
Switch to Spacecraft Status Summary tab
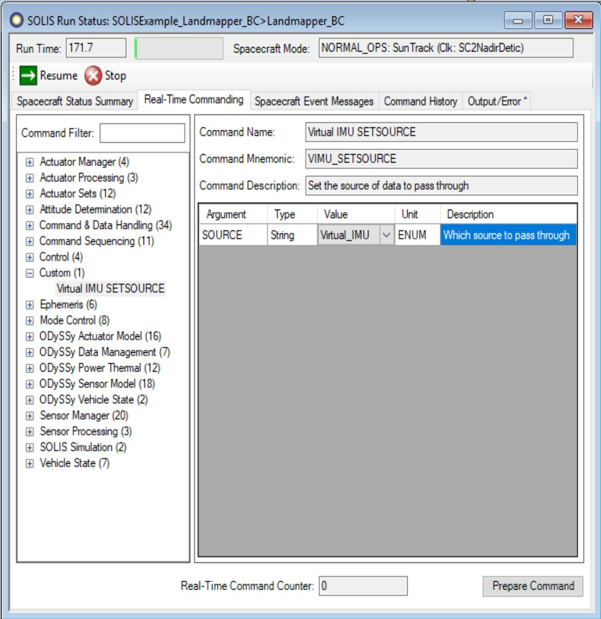click(x=75, y=101)
